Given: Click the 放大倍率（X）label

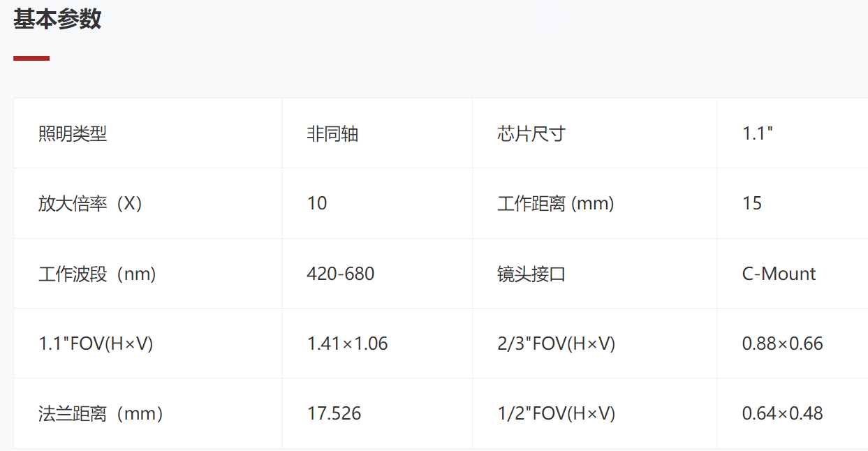Looking at the screenshot, I should [91, 204].
